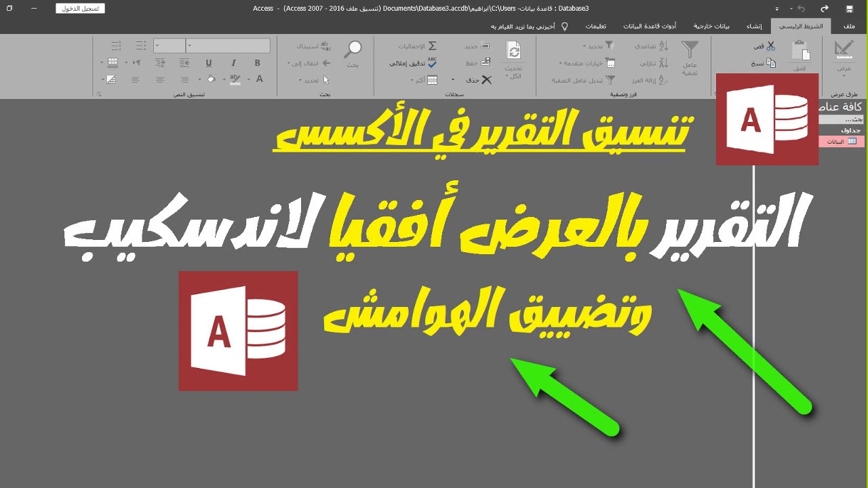Open the font size combo box
Screen dimensions: 868x488
[170, 45]
